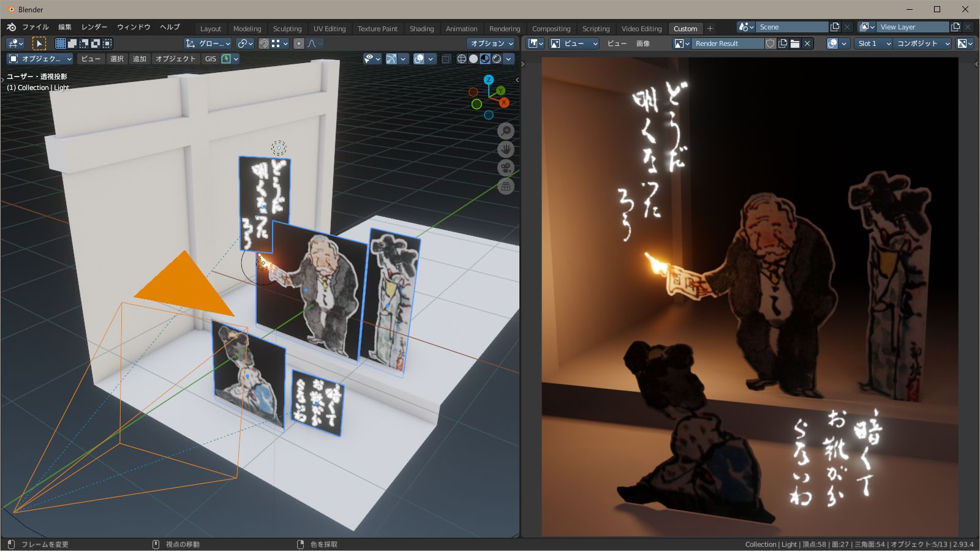Select the tweak select tool icon

click(39, 43)
